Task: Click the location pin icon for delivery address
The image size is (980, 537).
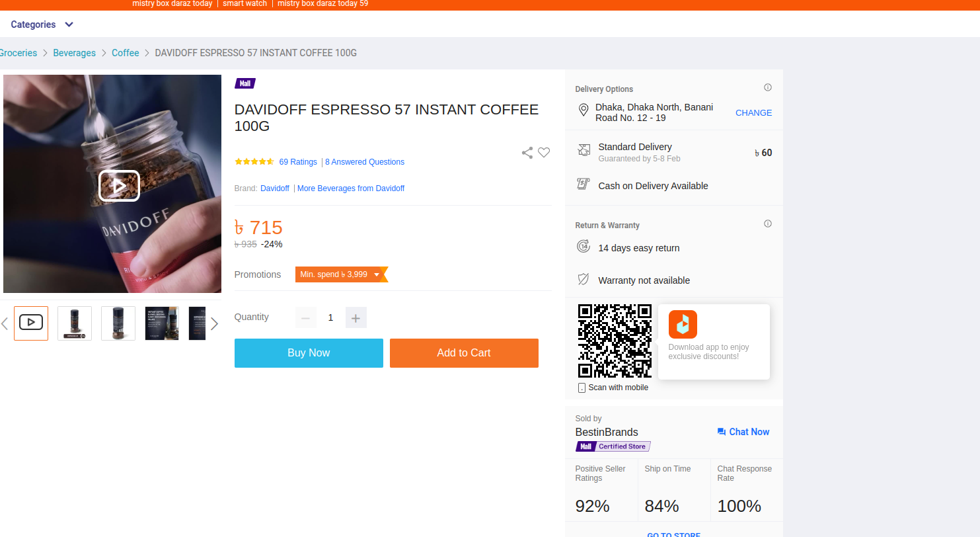Action: click(584, 110)
